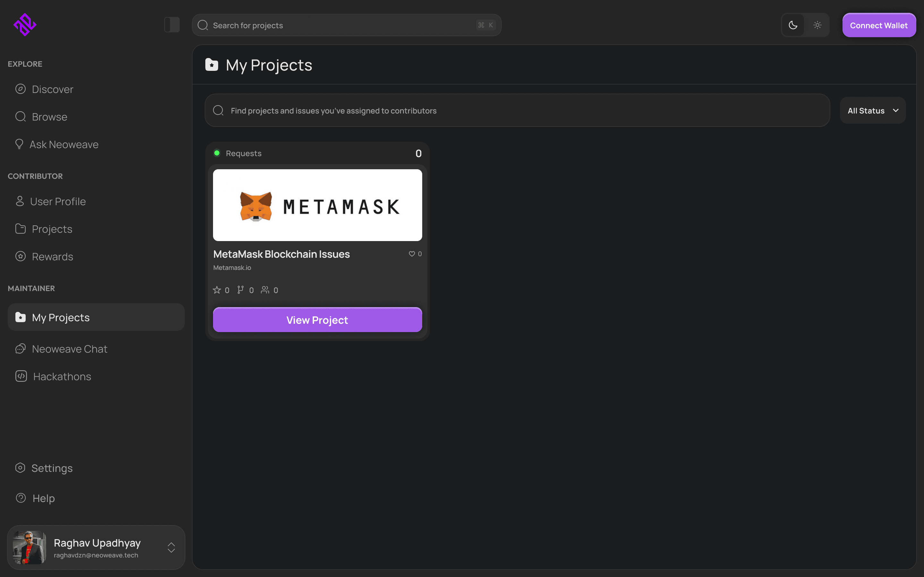Click the fork branch icon on card
This screenshot has height=577, width=924.
point(240,290)
